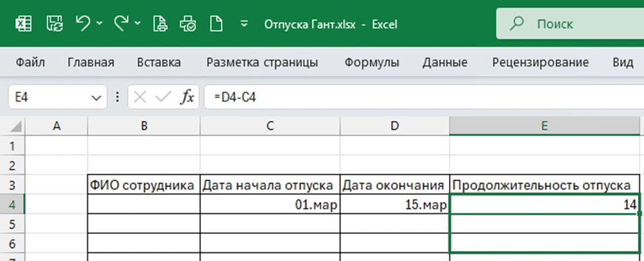The image size is (644, 261).
Task: Redo the last action
Action: 121,23
